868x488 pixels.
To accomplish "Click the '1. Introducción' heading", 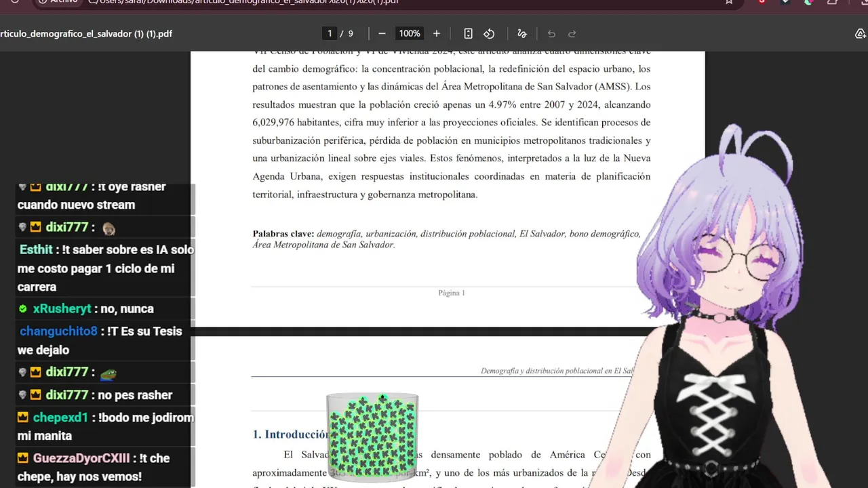I will click(x=290, y=434).
